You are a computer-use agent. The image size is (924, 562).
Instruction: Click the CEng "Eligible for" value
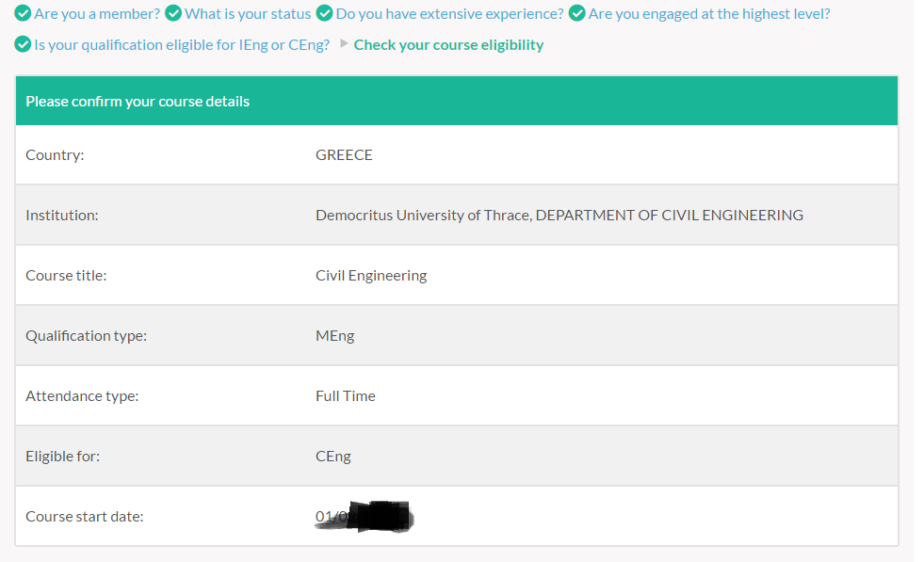[333, 457]
